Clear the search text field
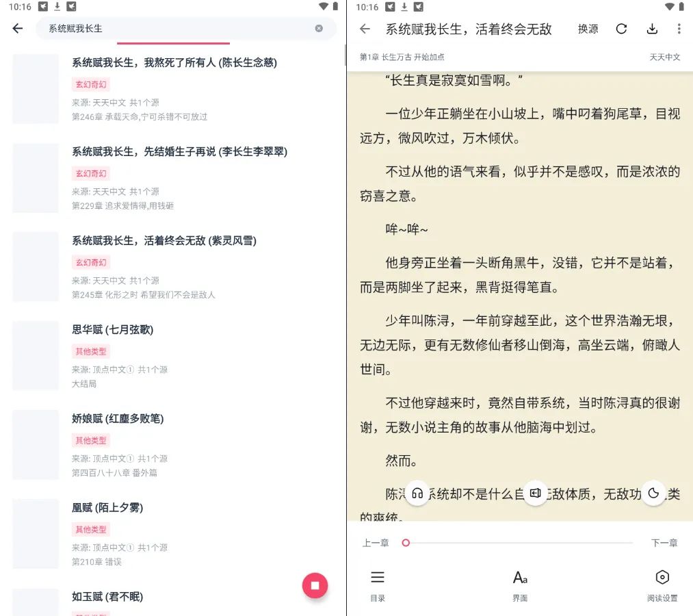The image size is (693, 616). 319,29
